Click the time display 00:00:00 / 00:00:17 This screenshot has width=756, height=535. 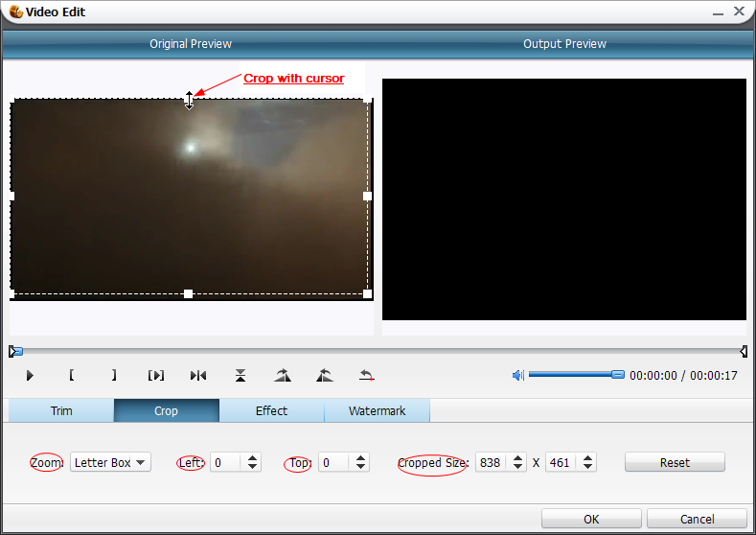pos(683,375)
